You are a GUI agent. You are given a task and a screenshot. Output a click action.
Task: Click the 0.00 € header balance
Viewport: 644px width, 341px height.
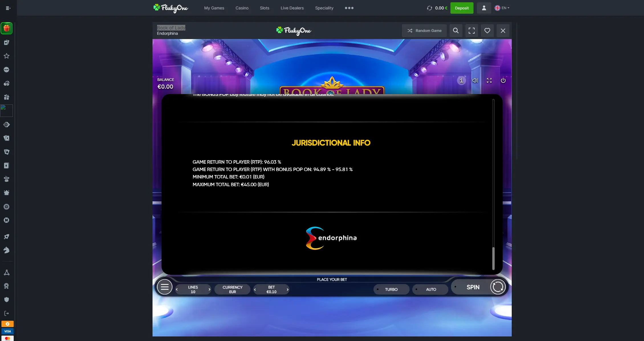[441, 8]
